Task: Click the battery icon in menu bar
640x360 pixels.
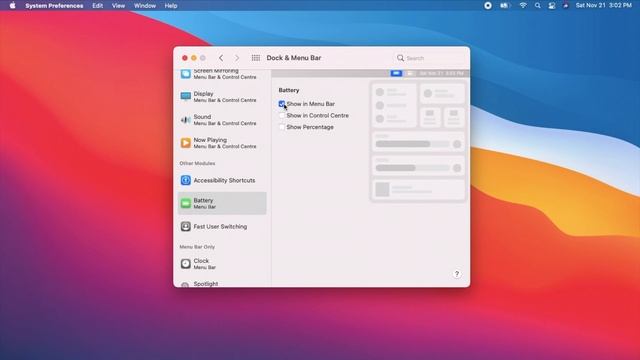Action: click(505, 6)
